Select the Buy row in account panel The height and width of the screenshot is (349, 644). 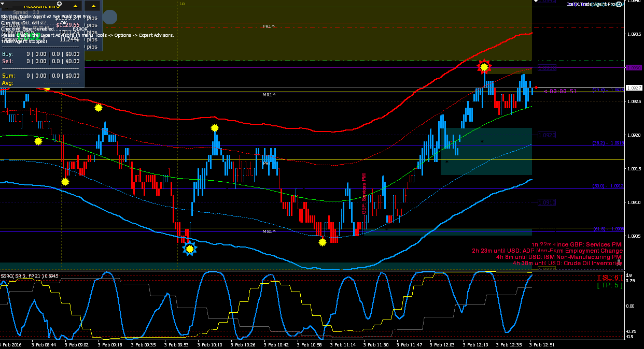[41, 54]
